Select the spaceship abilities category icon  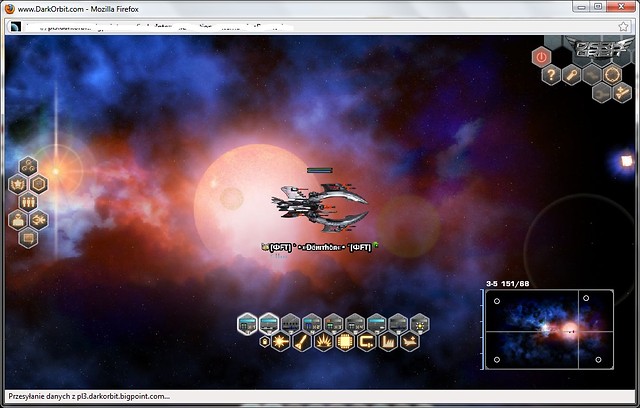(410, 341)
